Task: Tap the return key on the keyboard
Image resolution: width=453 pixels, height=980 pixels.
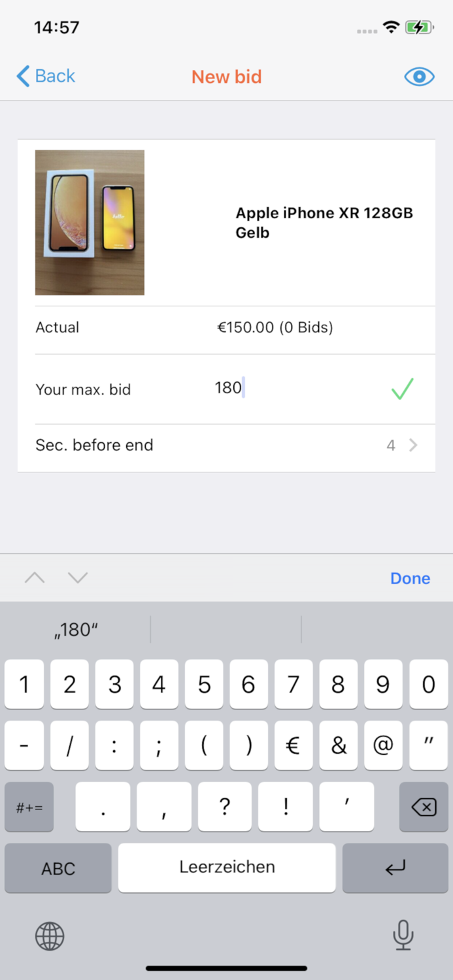Action: point(395,868)
